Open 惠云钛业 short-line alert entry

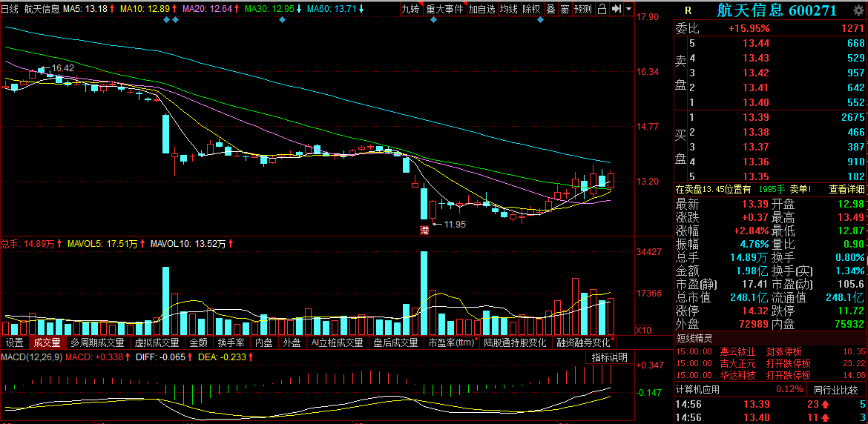point(734,351)
